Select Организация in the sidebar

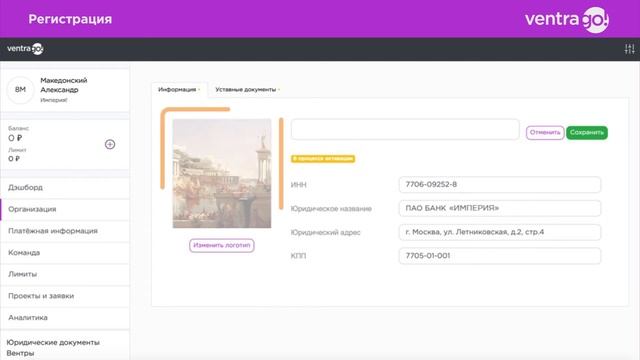pos(65,209)
